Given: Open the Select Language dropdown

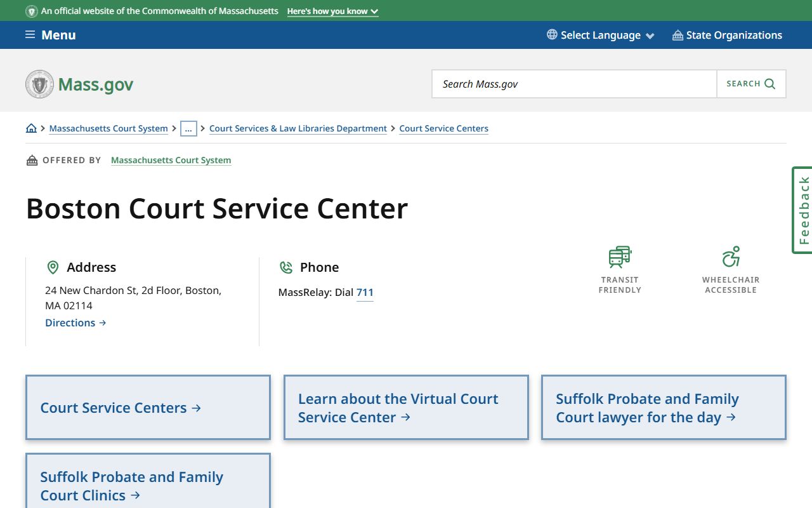Looking at the screenshot, I should click(x=601, y=35).
